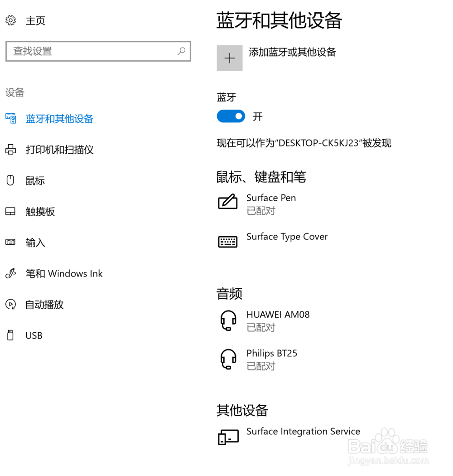Click the HUAWEI AM08 headset icon
This screenshot has height=476, width=453.
pyautogui.click(x=228, y=321)
